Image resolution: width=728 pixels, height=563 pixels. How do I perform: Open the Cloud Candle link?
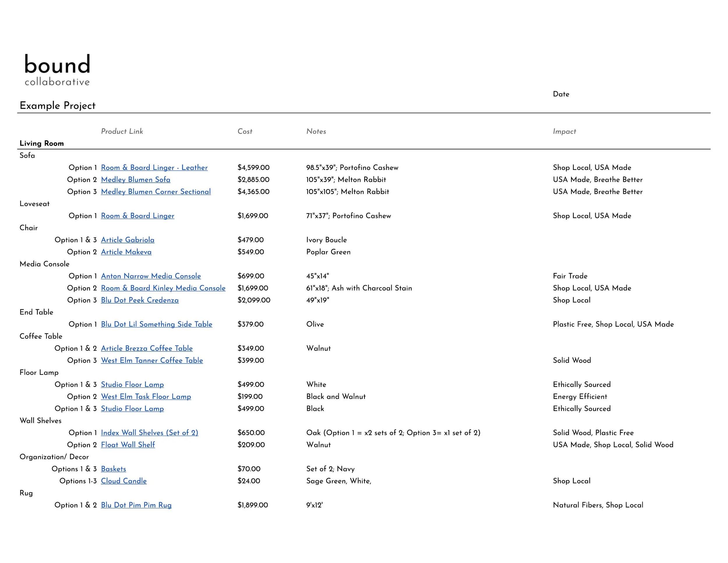pyautogui.click(x=124, y=481)
